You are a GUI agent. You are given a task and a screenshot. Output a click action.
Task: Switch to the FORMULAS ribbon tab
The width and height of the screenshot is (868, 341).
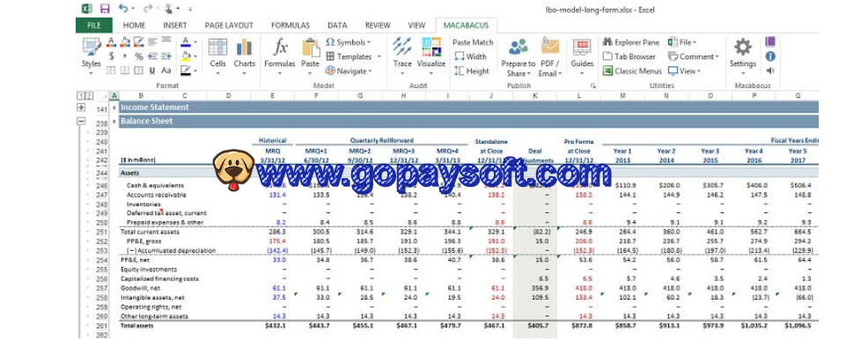coord(291,26)
